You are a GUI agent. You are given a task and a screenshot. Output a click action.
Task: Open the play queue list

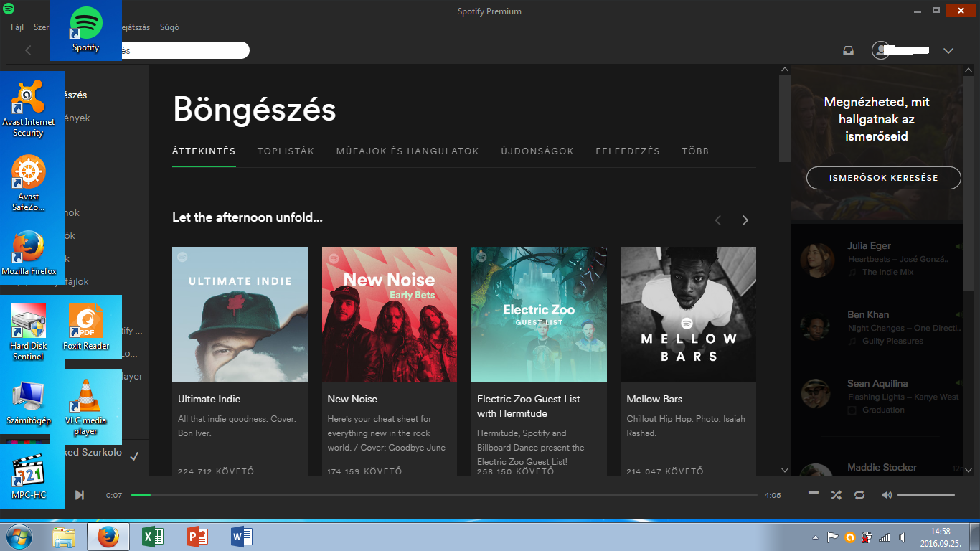click(x=813, y=495)
